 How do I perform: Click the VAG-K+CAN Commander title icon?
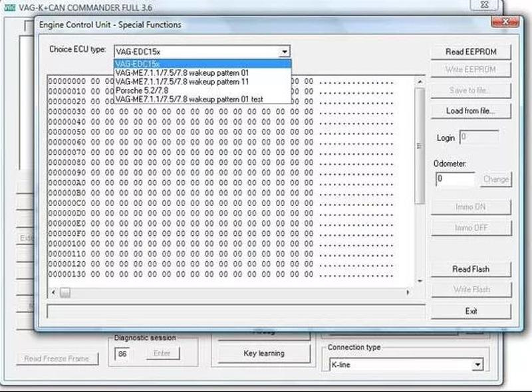[9, 7]
